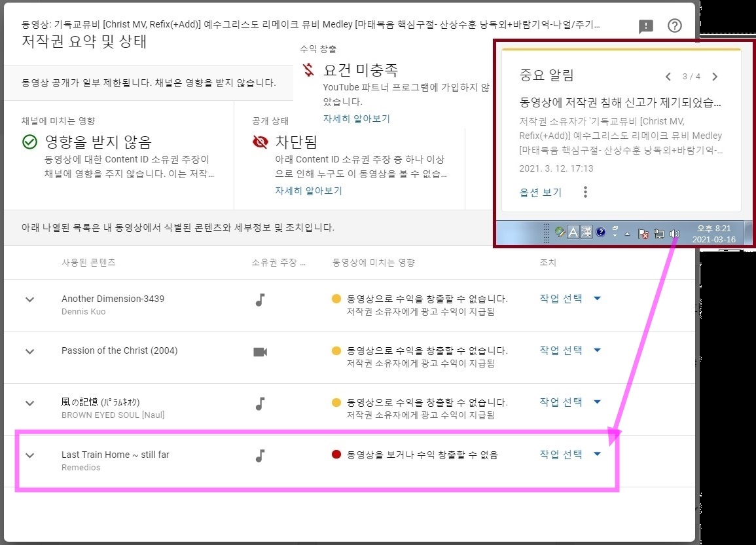Click the red status dot for Last Train Home

pyautogui.click(x=336, y=455)
